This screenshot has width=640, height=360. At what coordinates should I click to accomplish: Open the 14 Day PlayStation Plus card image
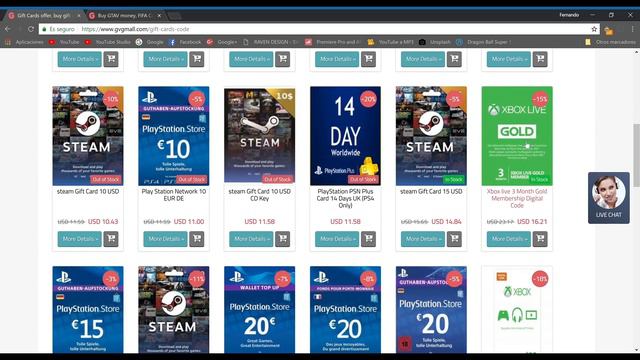[x=345, y=136]
